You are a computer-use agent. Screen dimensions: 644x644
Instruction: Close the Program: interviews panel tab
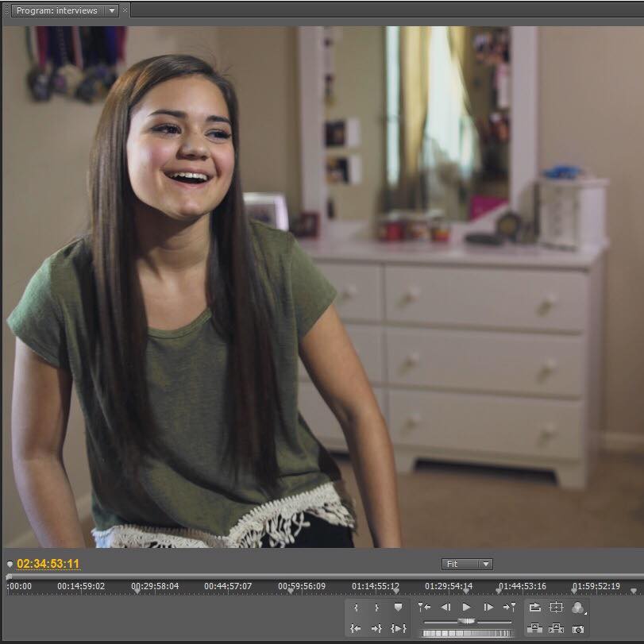[x=125, y=10]
